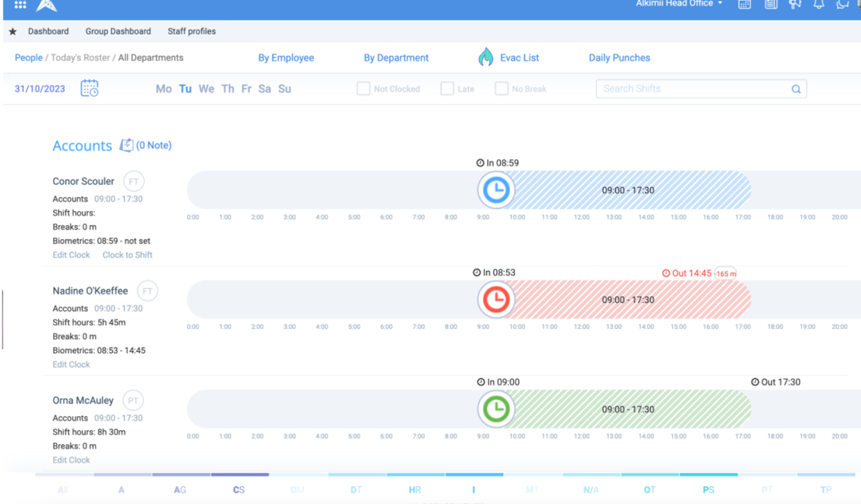Click the Evac List flame icon
The width and height of the screenshot is (861, 504).
(x=486, y=57)
